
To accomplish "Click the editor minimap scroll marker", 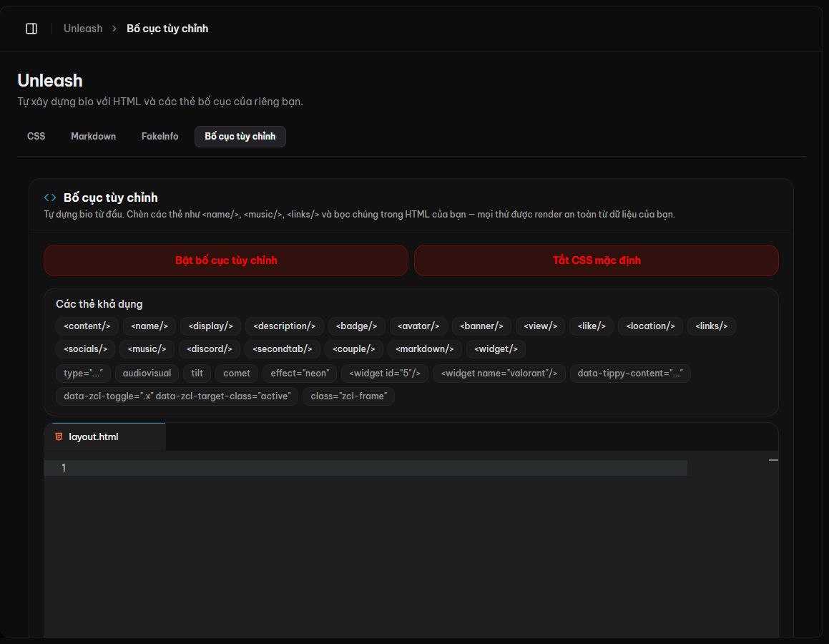I will click(773, 461).
